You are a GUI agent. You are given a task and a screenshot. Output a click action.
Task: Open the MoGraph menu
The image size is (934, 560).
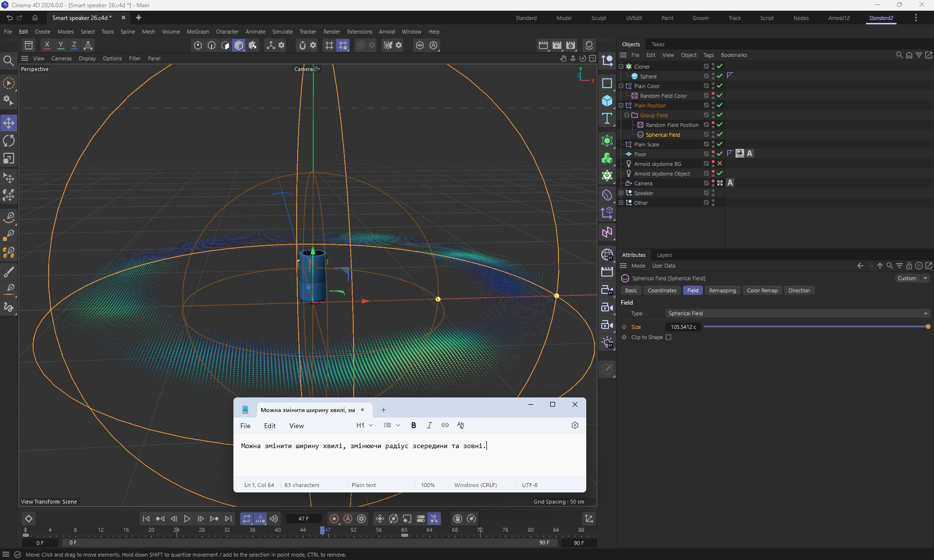[198, 32]
